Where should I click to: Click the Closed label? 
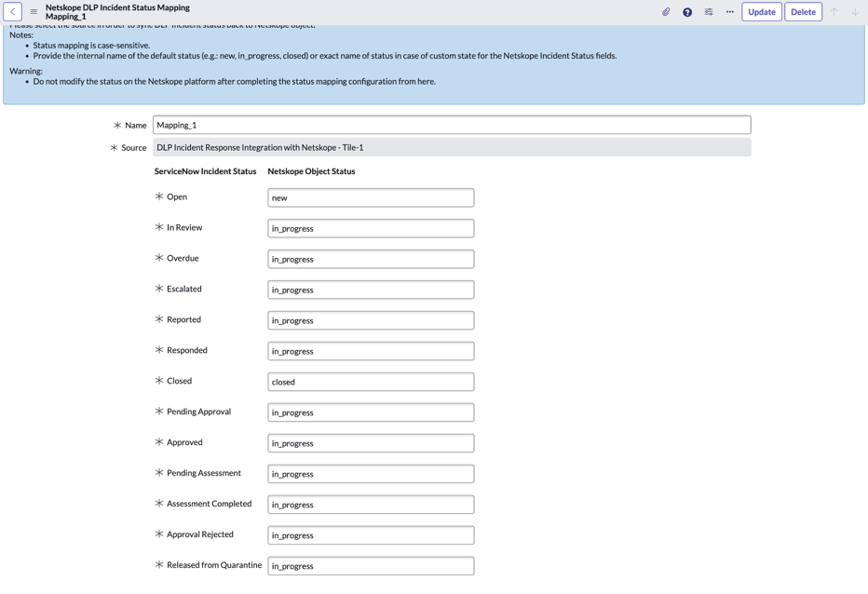pyautogui.click(x=180, y=381)
